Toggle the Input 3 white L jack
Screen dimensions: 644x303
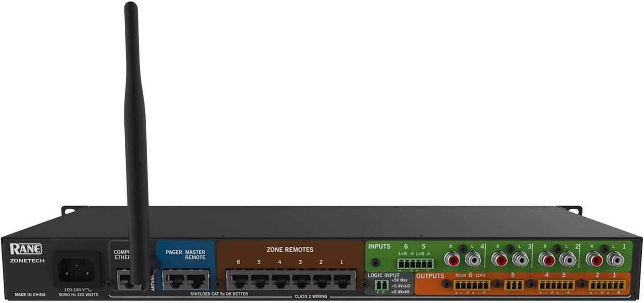click(x=521, y=260)
